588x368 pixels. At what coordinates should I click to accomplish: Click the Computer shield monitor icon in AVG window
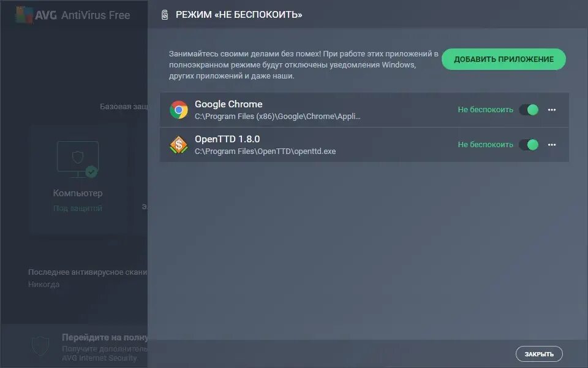click(78, 159)
